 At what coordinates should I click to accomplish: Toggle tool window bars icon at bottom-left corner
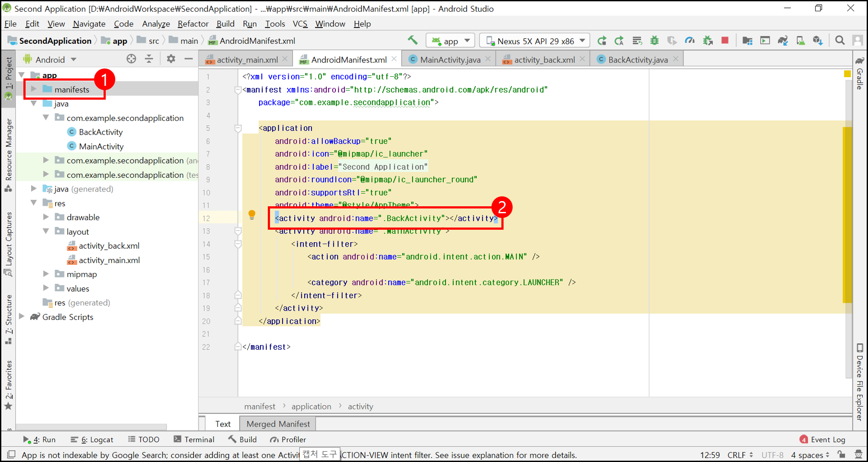pyautogui.click(x=11, y=455)
